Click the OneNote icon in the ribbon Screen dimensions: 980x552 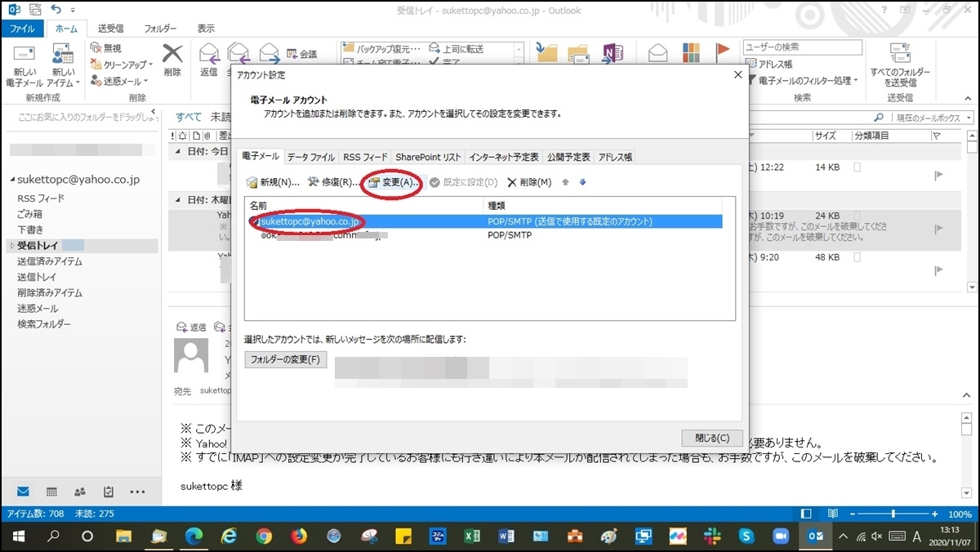pos(612,53)
